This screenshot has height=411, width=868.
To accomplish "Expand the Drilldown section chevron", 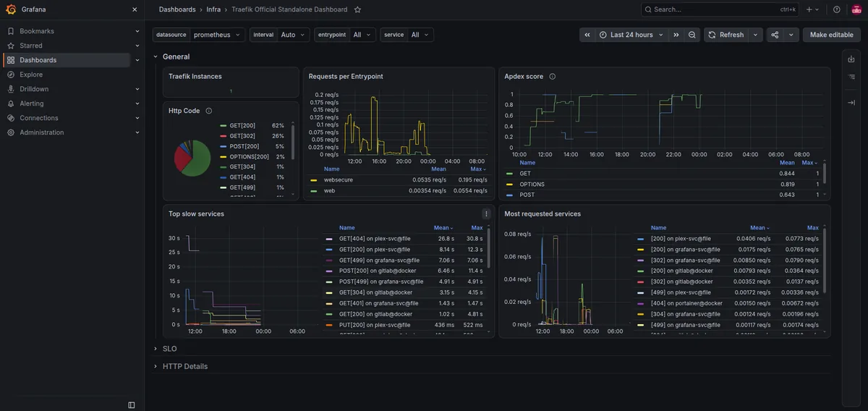I will [x=137, y=89].
